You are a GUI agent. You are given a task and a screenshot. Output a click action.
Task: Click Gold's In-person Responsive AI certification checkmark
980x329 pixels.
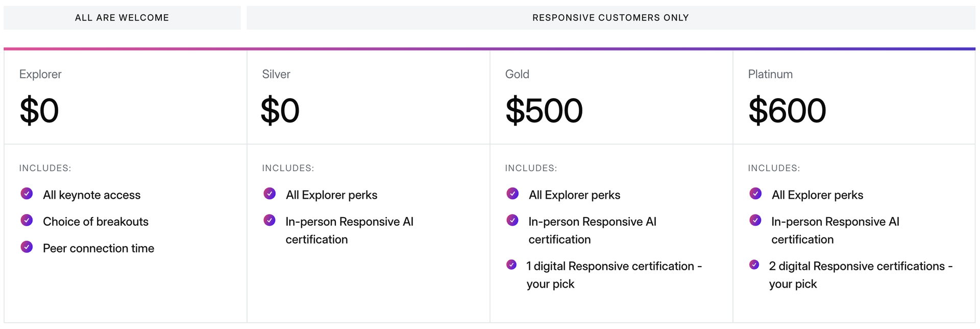pyautogui.click(x=512, y=220)
